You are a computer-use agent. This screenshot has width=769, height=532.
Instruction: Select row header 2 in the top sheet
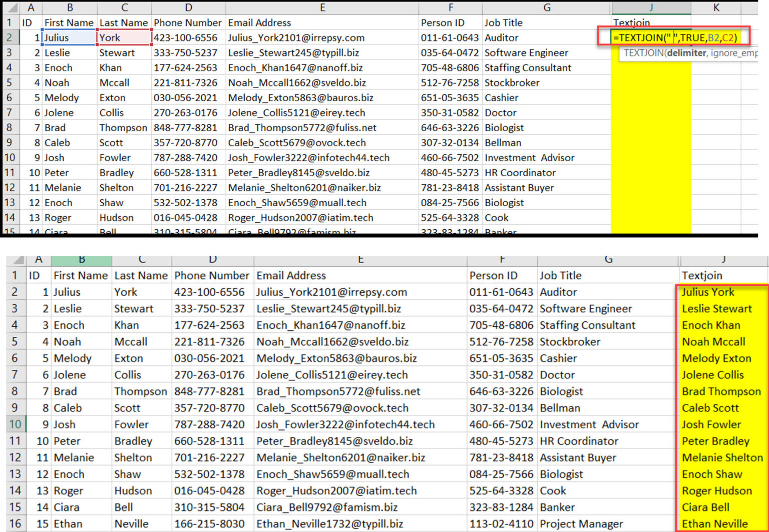pyautogui.click(x=9, y=38)
